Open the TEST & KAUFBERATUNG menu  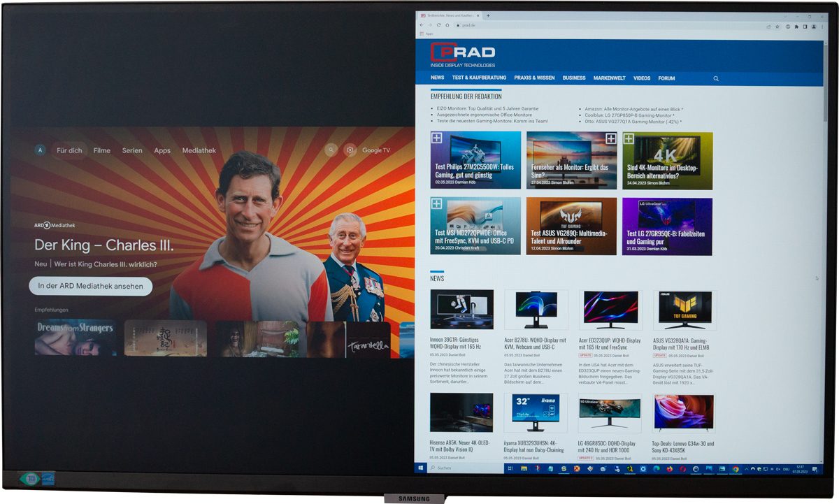pyautogui.click(x=479, y=78)
